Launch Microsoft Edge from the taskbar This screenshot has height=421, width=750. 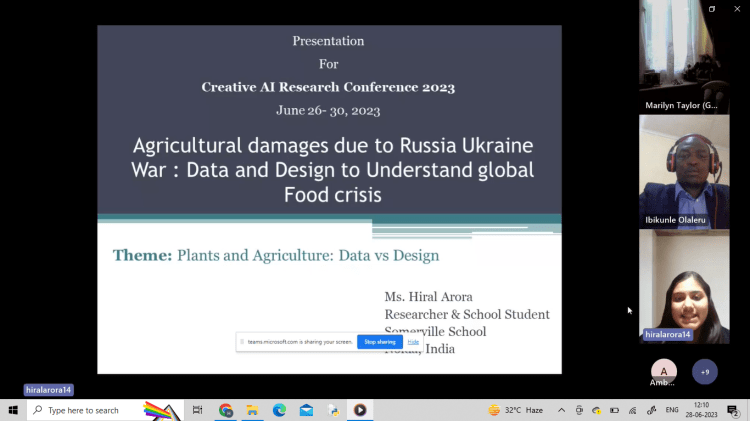pyautogui.click(x=280, y=410)
